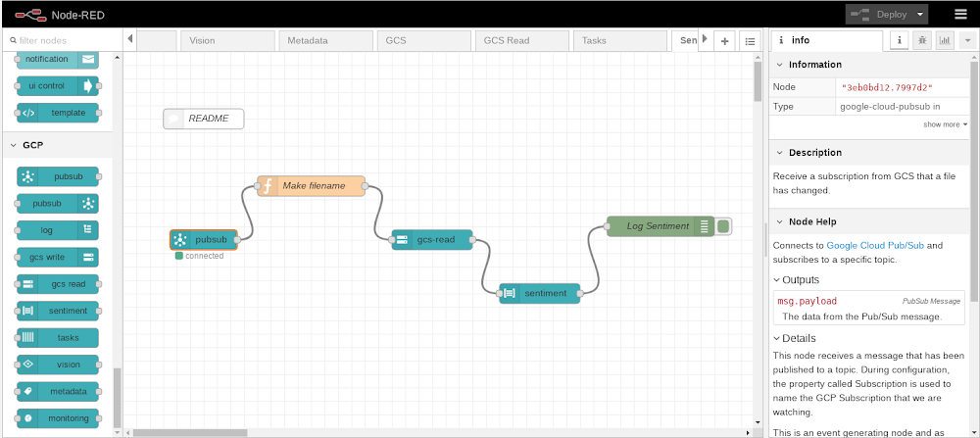This screenshot has width=980, height=438.
Task: Open the debug messages sidebar tab
Action: pos(922,40)
